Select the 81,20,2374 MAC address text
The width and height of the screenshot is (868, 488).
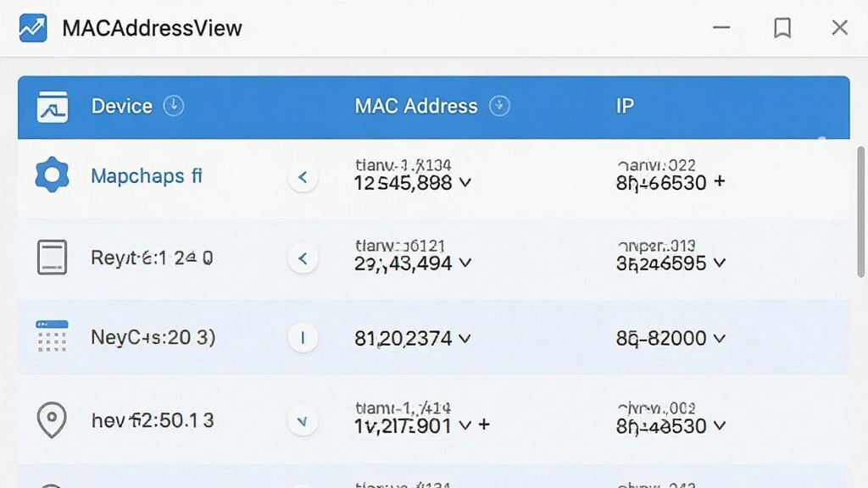tap(403, 338)
